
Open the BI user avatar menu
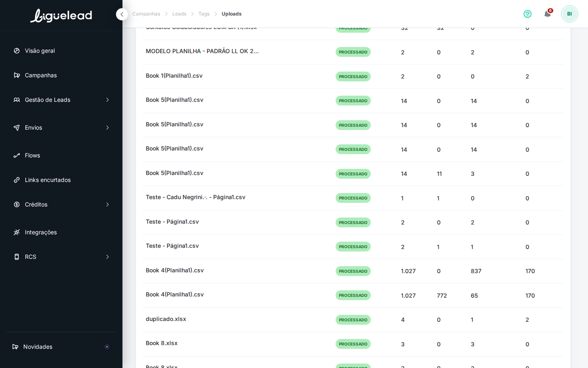570,14
